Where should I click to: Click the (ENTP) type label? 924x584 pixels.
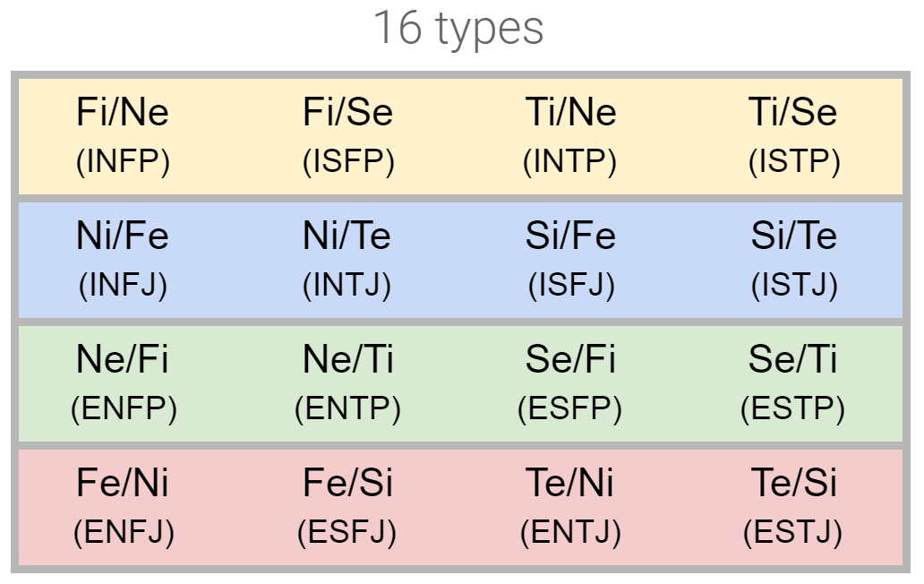click(x=347, y=408)
